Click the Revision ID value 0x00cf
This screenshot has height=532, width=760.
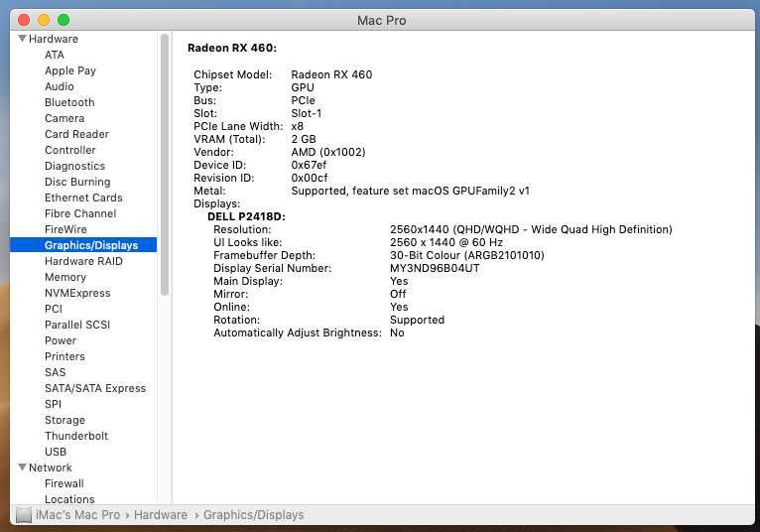click(x=310, y=178)
